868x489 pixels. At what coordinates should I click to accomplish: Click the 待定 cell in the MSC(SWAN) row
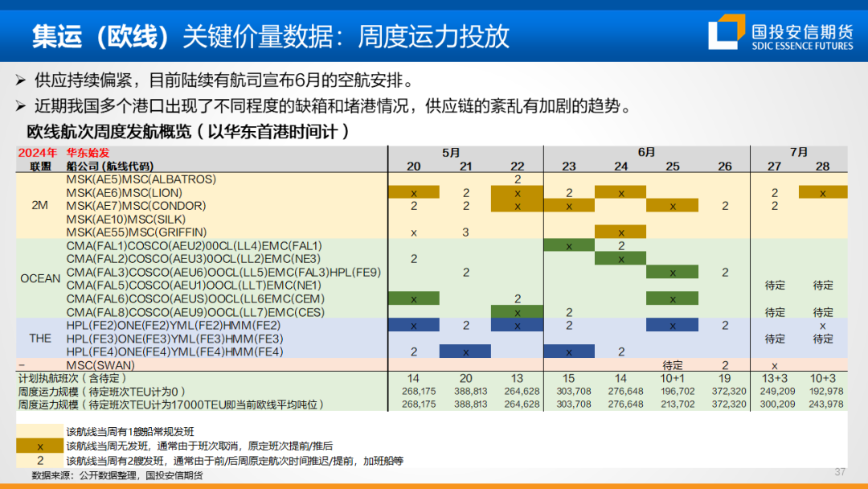pos(673,365)
